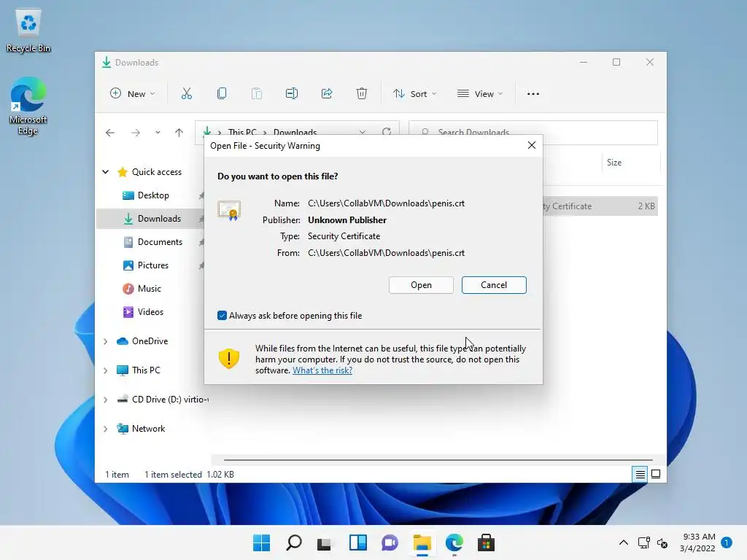Open the View layout dropdown
This screenshot has width=747, height=560.
click(x=480, y=94)
